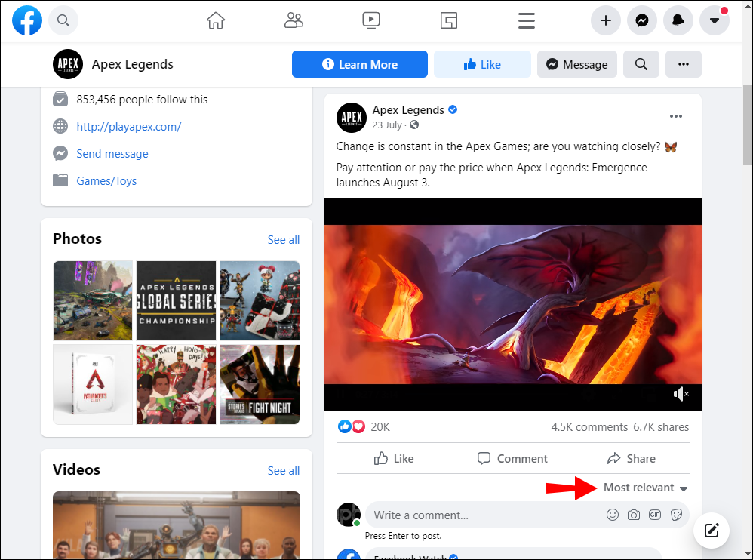
Task: Open the Friends tab
Action: tap(294, 20)
